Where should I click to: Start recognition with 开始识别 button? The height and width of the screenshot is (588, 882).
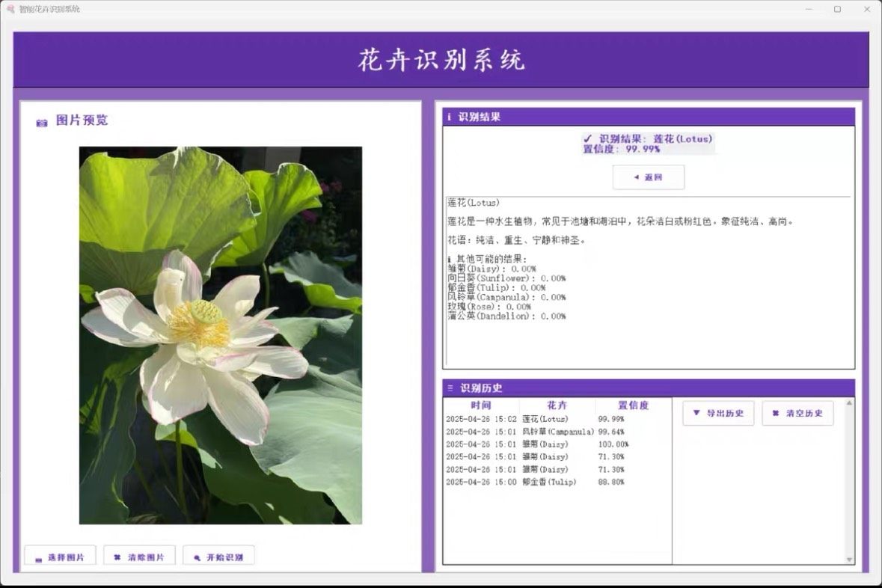pos(218,557)
